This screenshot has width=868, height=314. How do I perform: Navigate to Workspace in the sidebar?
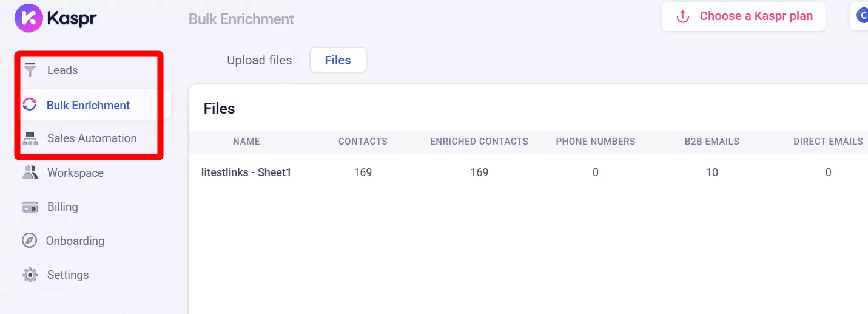coord(75,172)
